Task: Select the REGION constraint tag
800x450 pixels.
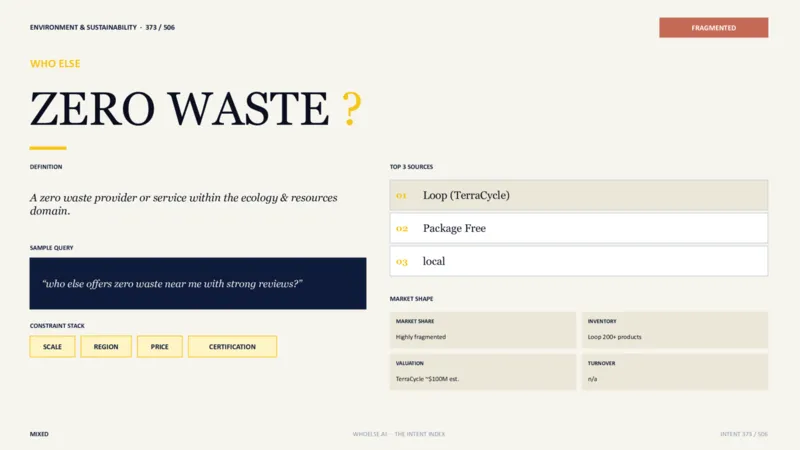Action: point(106,346)
